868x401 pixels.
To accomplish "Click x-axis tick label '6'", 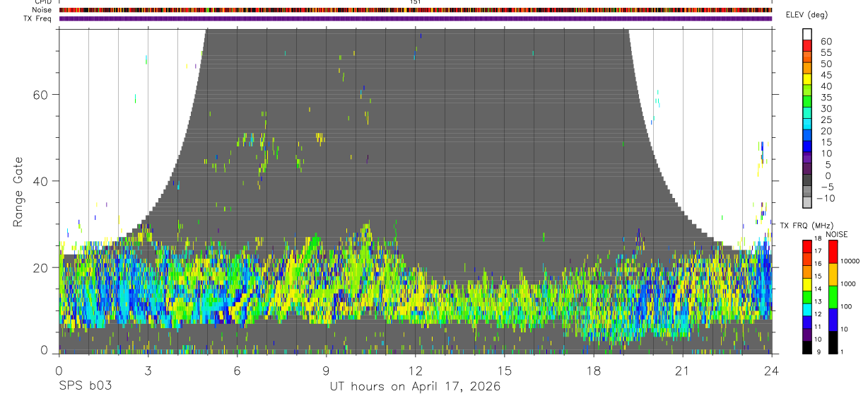I will coord(237,370).
